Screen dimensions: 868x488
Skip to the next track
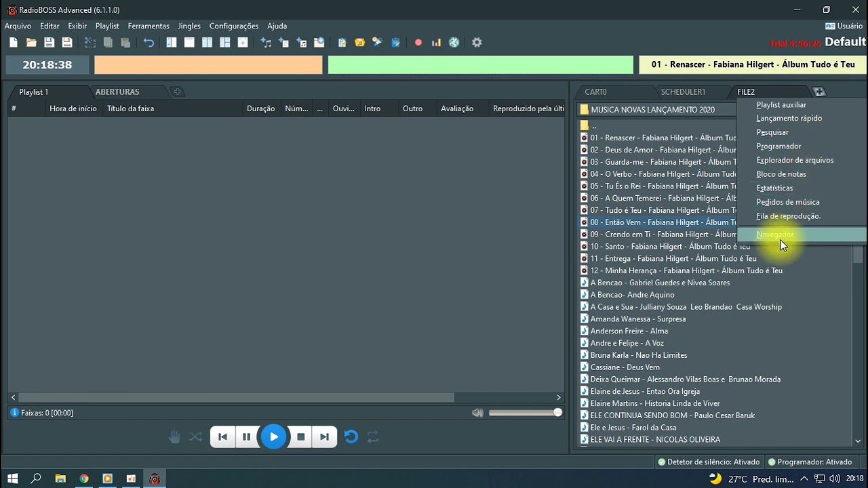point(324,436)
